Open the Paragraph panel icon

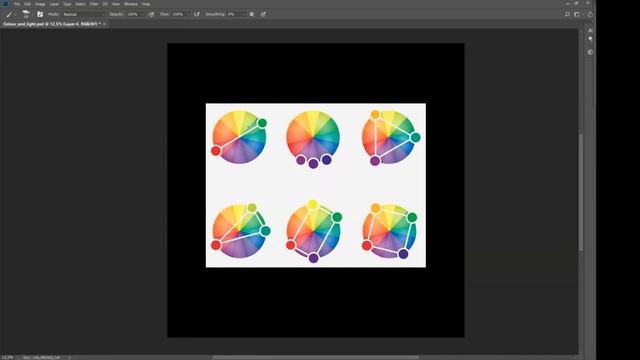coord(590,39)
